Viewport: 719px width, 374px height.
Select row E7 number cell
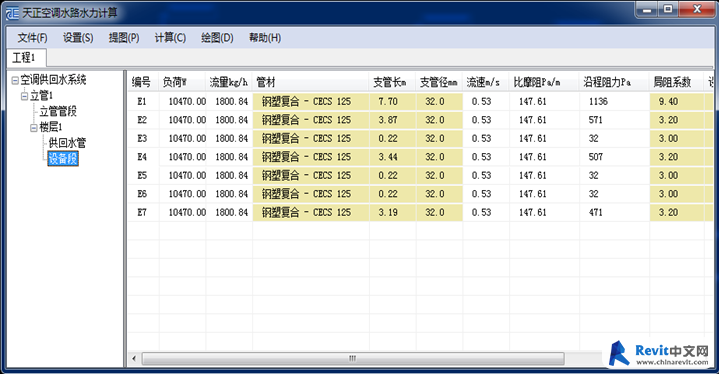[x=143, y=212]
